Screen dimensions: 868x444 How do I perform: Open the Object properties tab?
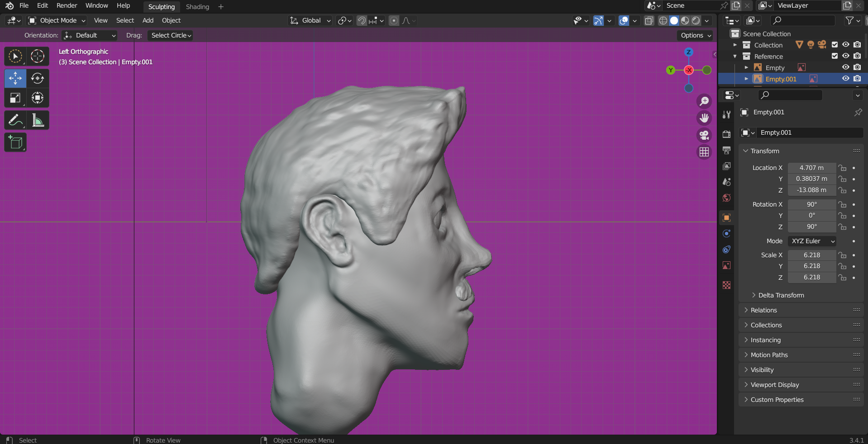click(726, 218)
